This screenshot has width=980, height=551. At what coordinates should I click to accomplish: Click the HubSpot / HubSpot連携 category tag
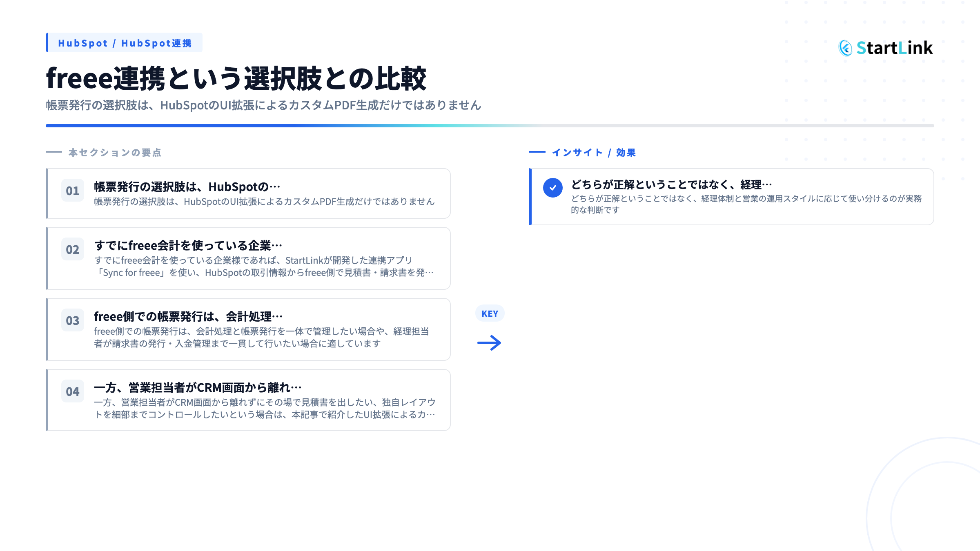(124, 43)
